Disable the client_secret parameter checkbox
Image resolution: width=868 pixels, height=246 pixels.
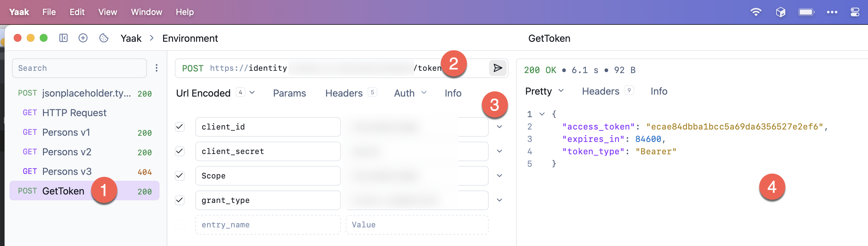point(180,151)
